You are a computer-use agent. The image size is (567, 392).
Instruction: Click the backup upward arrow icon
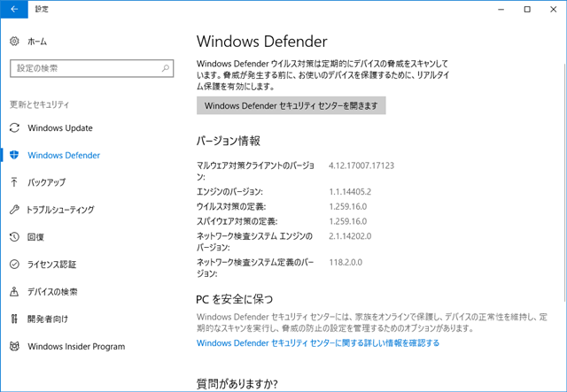tap(14, 182)
